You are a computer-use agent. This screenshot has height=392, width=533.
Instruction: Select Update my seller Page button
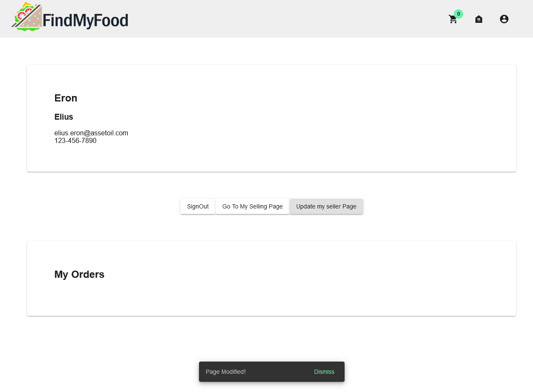(x=326, y=206)
